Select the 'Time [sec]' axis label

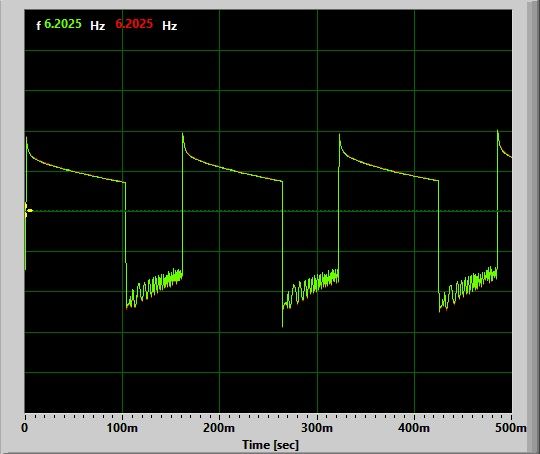(270, 445)
